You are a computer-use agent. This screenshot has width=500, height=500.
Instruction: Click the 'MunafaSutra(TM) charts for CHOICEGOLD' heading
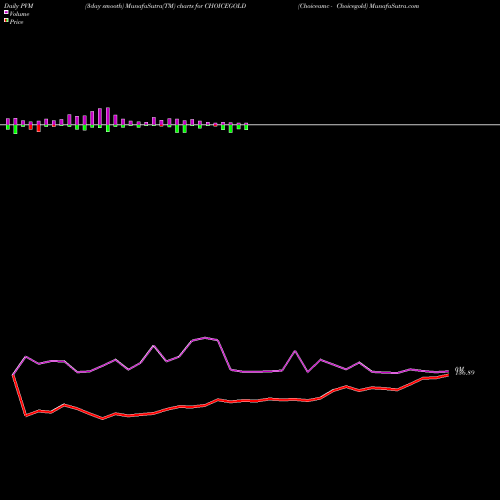[x=186, y=6]
